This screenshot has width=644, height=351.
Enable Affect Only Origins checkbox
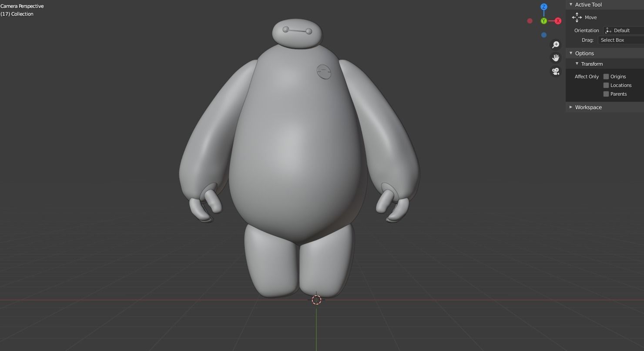[606, 77]
